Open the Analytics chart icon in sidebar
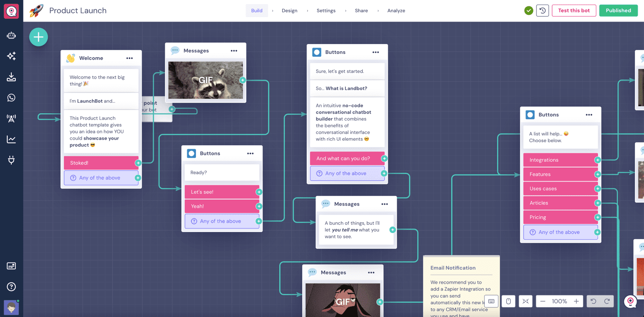The width and height of the screenshot is (644, 317). 11,139
